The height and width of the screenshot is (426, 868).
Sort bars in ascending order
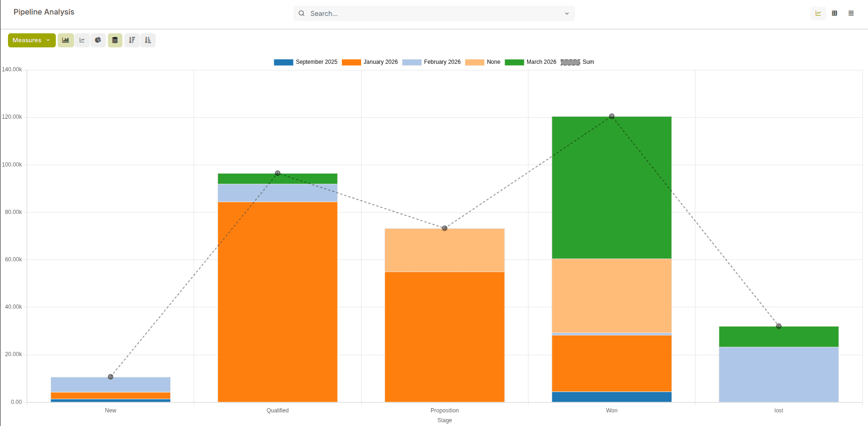(148, 40)
